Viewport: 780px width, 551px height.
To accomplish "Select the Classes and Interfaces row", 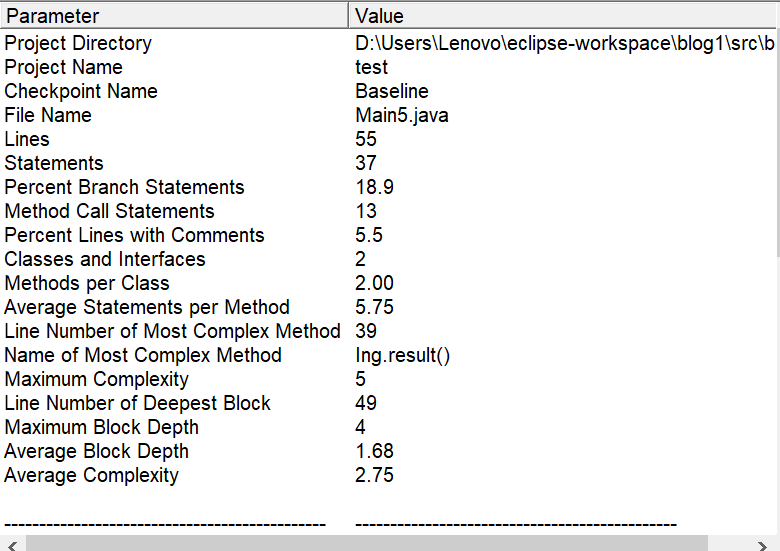I will click(388, 259).
